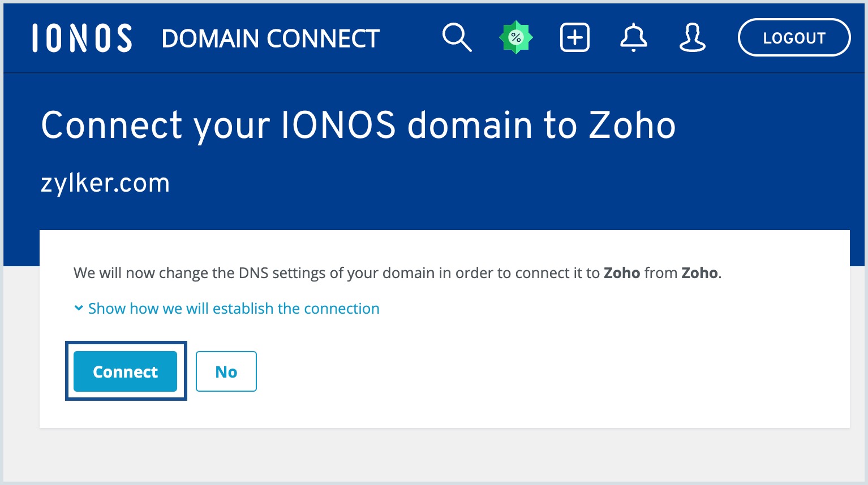Select the zylker.com domain text
This screenshot has height=485, width=868.
click(105, 182)
